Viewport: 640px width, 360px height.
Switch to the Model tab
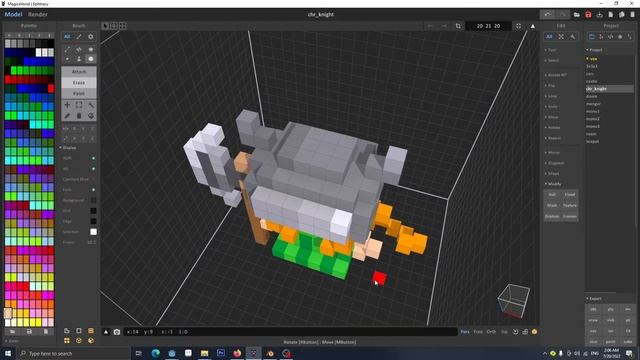tap(13, 14)
